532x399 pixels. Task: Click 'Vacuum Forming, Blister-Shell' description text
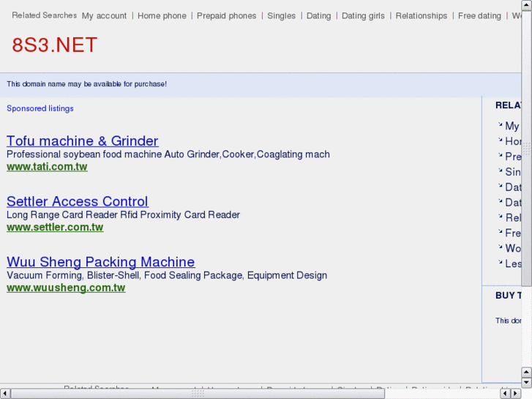click(167, 275)
